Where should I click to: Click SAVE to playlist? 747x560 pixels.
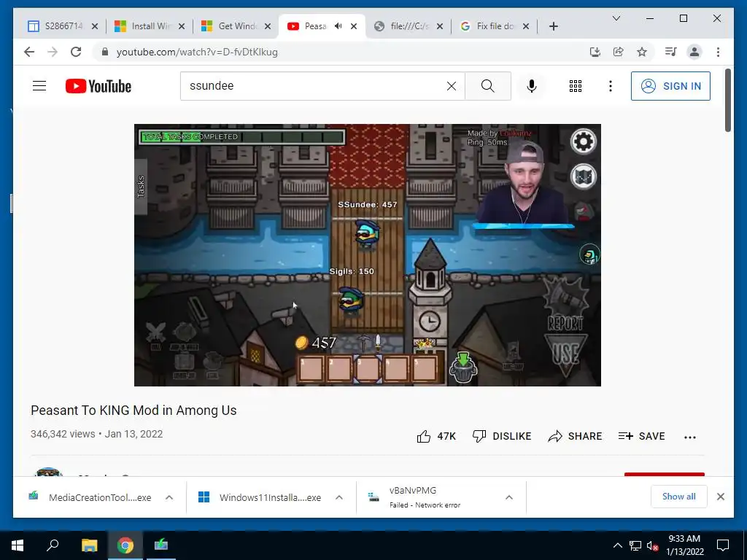641,436
